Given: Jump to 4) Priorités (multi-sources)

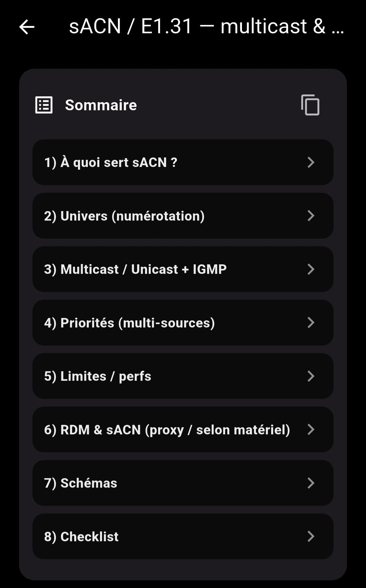Looking at the screenshot, I should pos(129,323).
